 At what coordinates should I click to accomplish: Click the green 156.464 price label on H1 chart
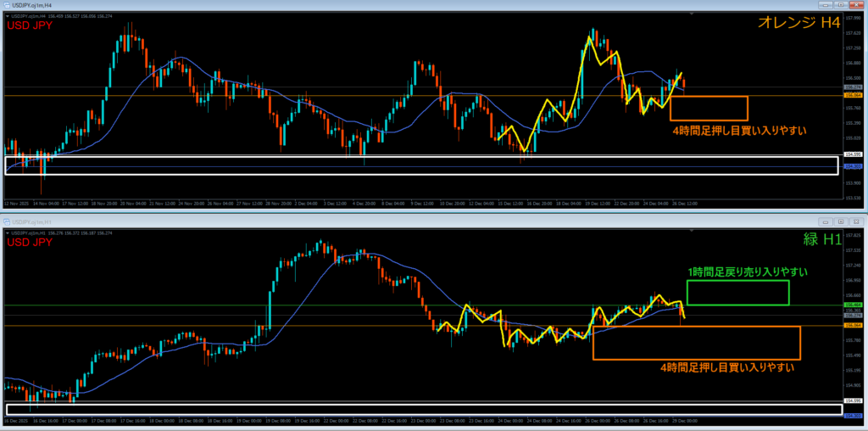click(853, 305)
